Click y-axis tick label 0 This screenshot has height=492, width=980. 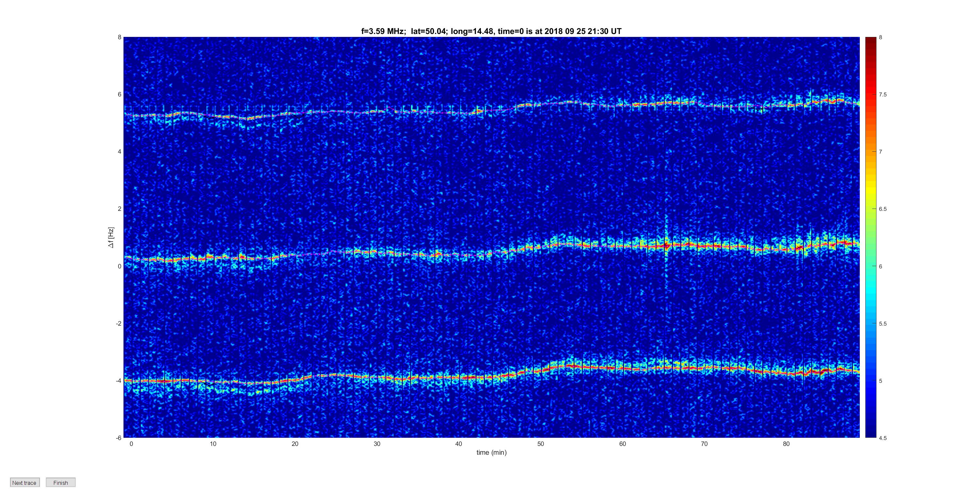pos(120,266)
